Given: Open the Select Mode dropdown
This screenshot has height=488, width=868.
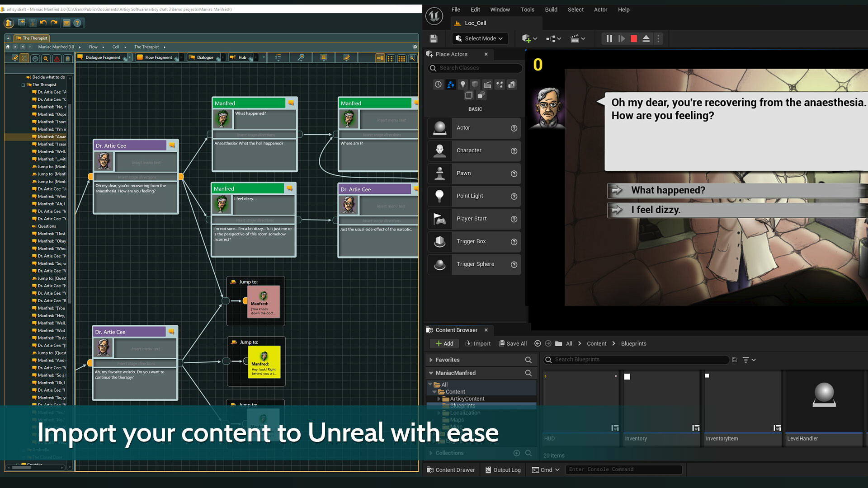Looking at the screenshot, I should pyautogui.click(x=480, y=38).
